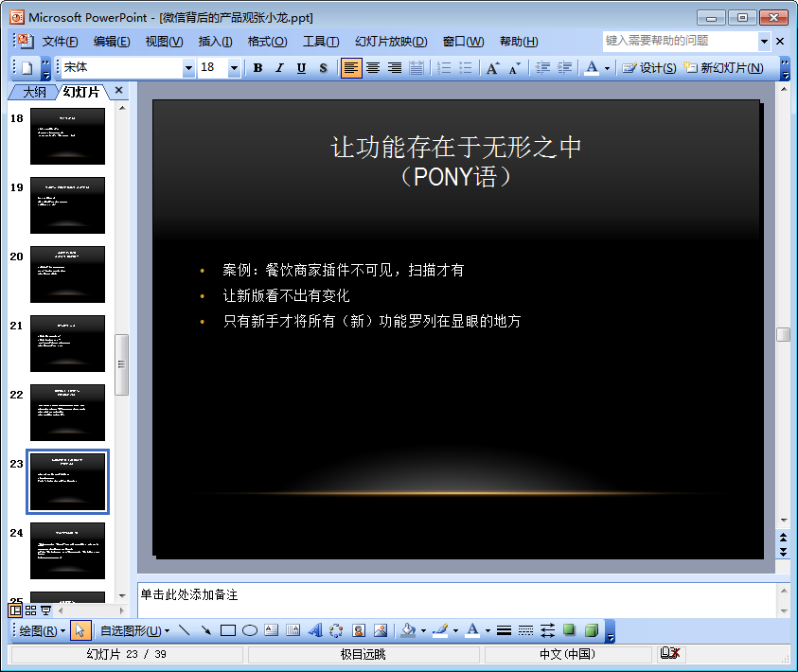Increase the indent level
Viewport: 798px width, 672px height.
point(564,67)
